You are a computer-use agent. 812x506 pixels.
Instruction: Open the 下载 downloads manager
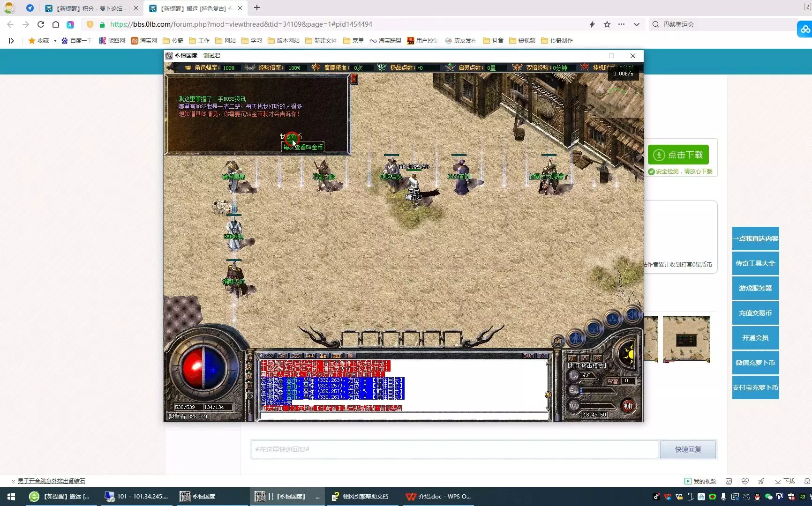click(785, 481)
